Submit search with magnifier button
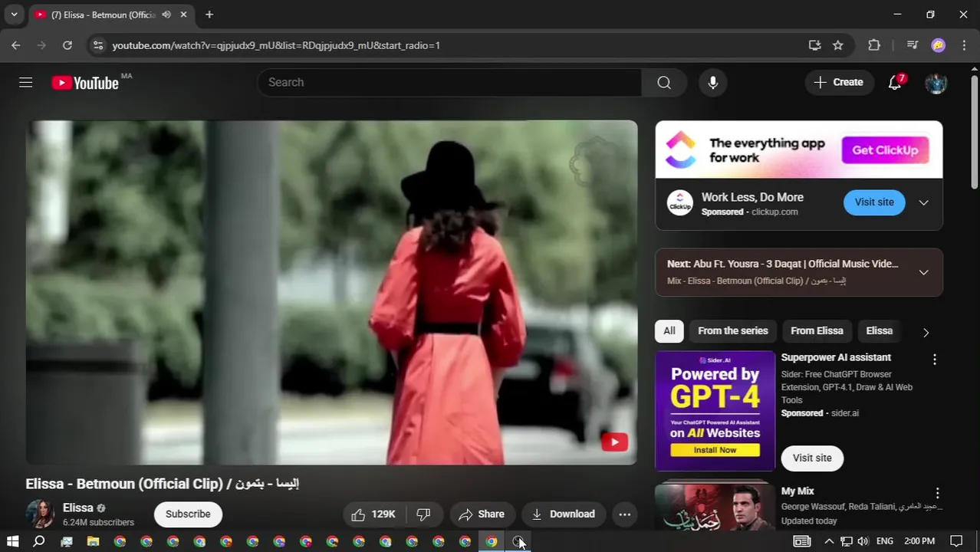 point(664,82)
